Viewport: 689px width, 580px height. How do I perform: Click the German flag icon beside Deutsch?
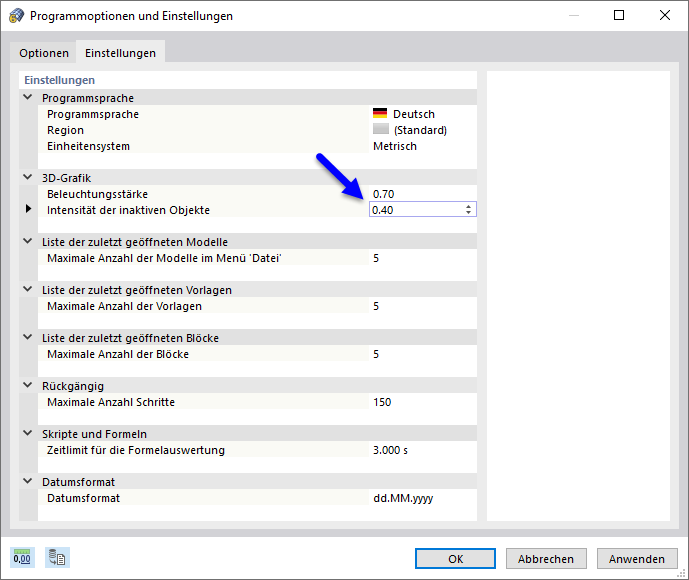point(380,114)
